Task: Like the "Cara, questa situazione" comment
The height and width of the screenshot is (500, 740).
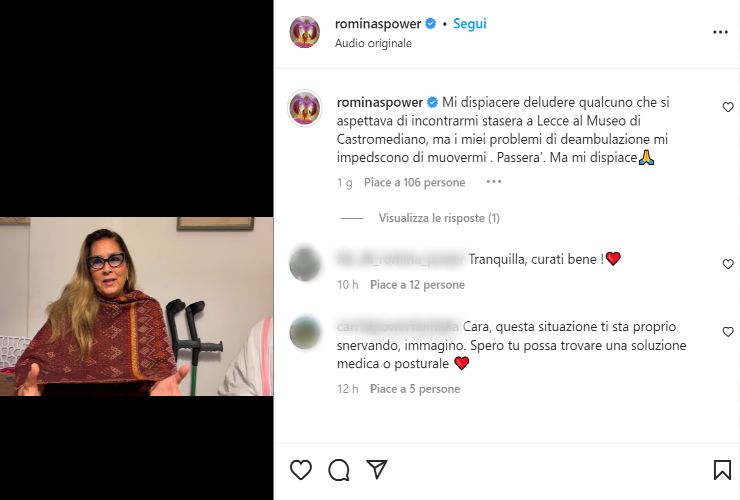Action: pos(728,332)
